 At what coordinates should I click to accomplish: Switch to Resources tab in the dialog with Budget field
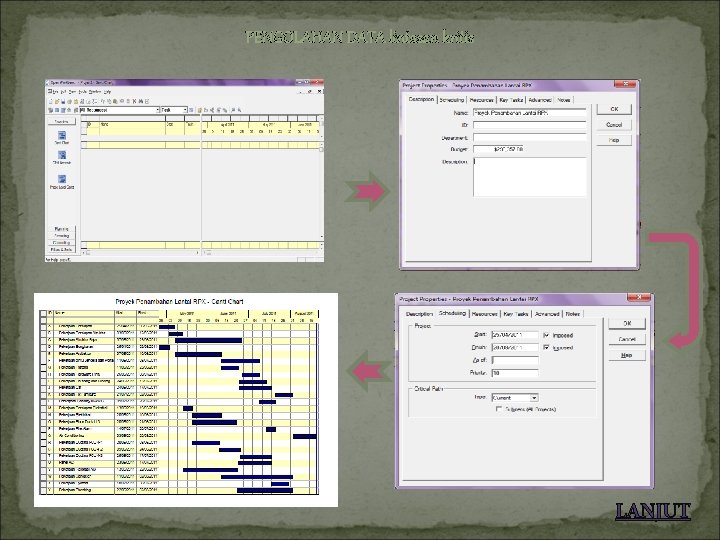pyautogui.click(x=482, y=100)
